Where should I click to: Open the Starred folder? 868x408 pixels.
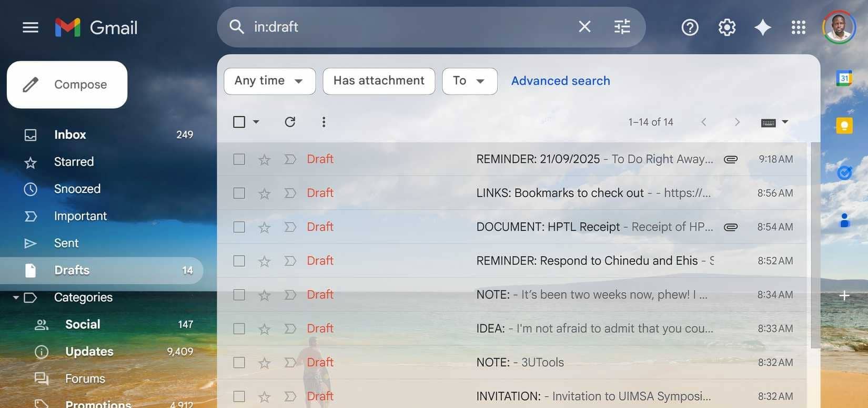[102, 162]
